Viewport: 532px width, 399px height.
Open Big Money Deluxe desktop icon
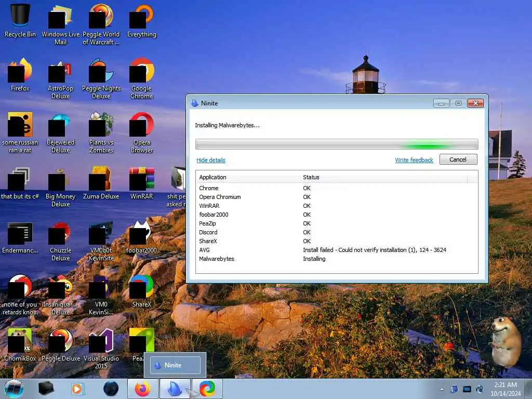pyautogui.click(x=60, y=187)
